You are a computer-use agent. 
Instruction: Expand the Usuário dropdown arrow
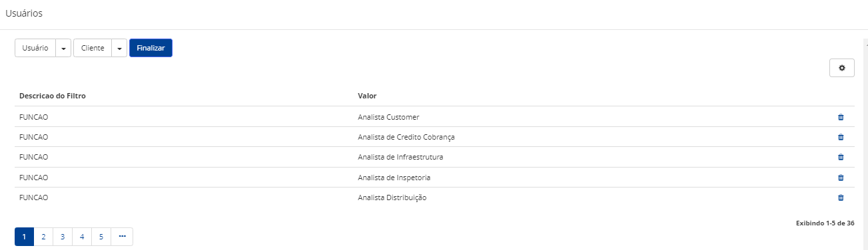63,49
